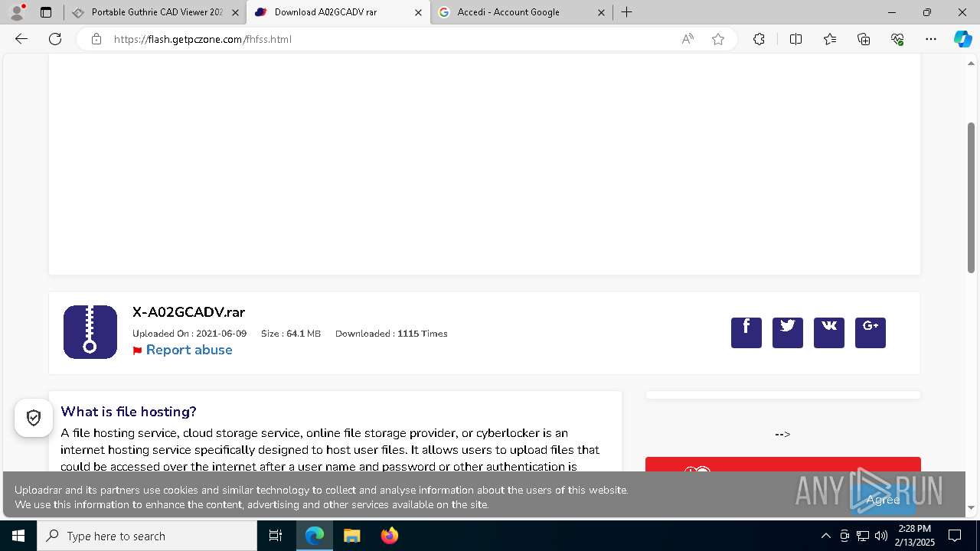The width and height of the screenshot is (980, 551).
Task: Switch to Portable Guthrie CAD Viewer tab
Action: tap(156, 12)
